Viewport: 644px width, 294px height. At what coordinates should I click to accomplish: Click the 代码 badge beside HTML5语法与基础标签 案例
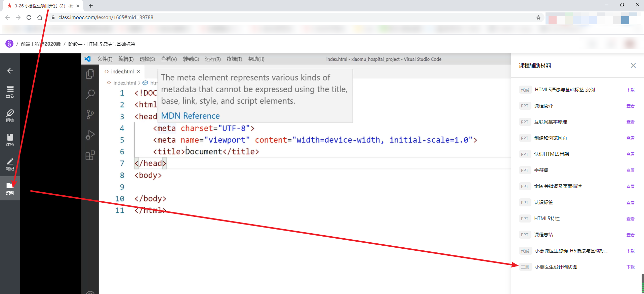(x=525, y=90)
